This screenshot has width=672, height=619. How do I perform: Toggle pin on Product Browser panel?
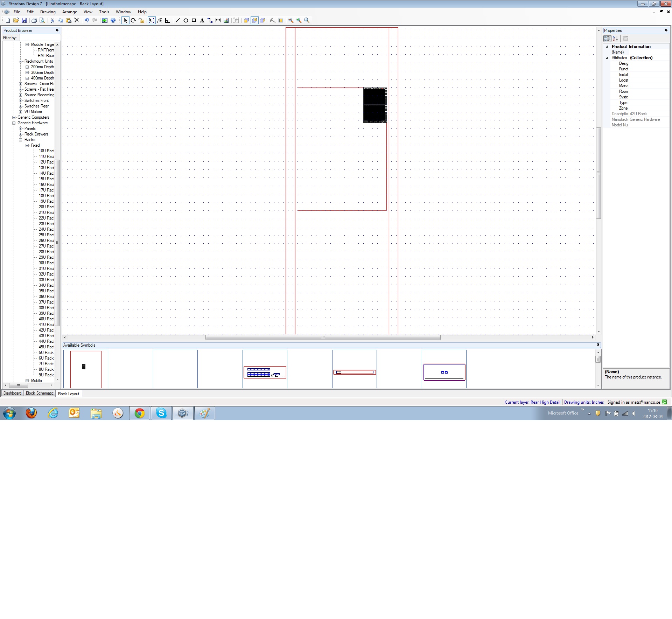pos(57,30)
